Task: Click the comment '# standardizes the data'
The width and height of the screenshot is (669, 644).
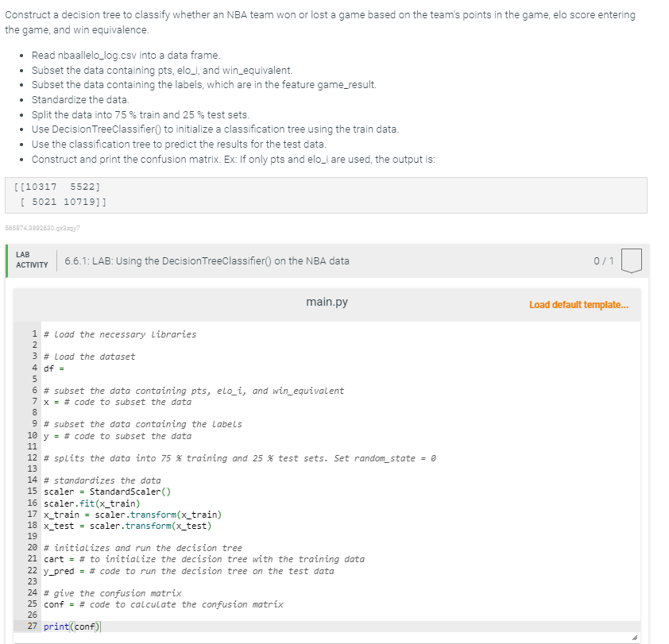Action: [102, 480]
